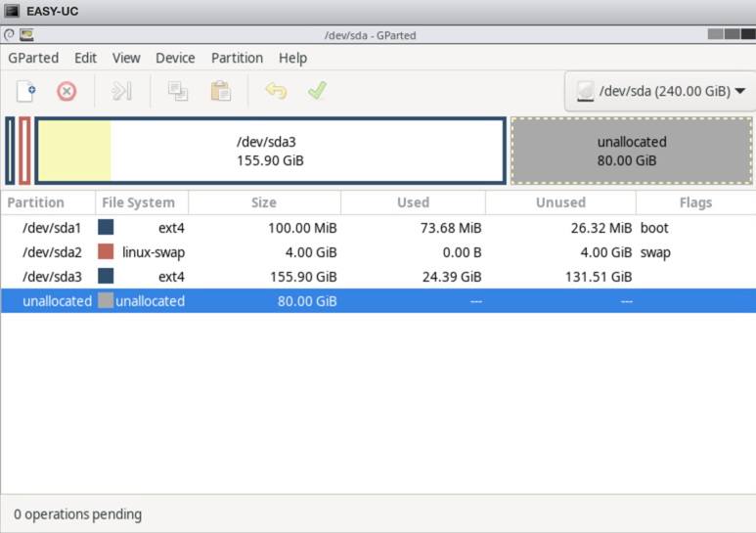Image resolution: width=756 pixels, height=533 pixels.
Task: Open the View menu
Action: [126, 58]
